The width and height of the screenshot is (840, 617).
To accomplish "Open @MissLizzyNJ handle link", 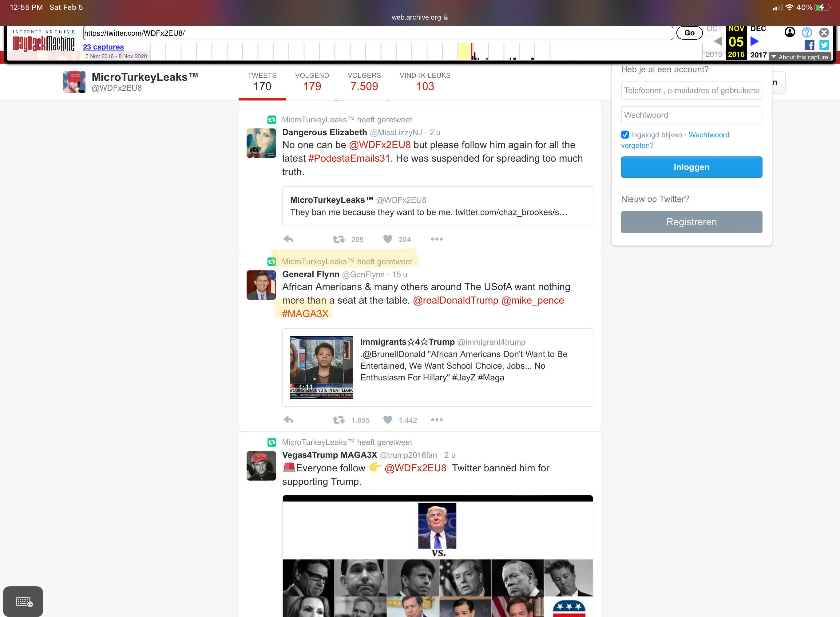I will [x=396, y=133].
